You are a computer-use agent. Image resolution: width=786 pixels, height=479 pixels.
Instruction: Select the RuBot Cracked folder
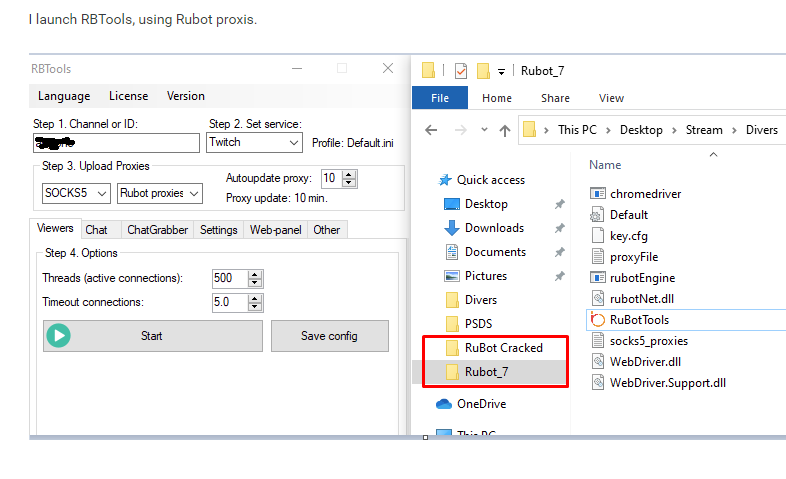(503, 348)
